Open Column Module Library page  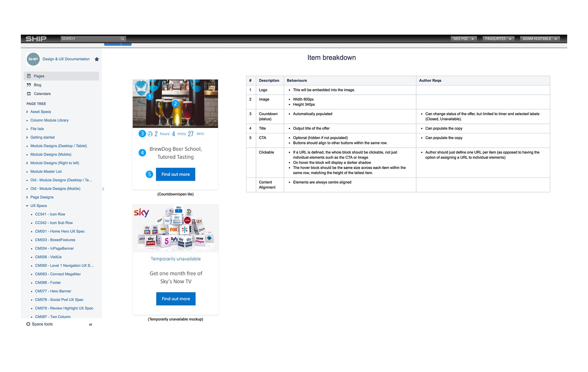click(x=50, y=120)
